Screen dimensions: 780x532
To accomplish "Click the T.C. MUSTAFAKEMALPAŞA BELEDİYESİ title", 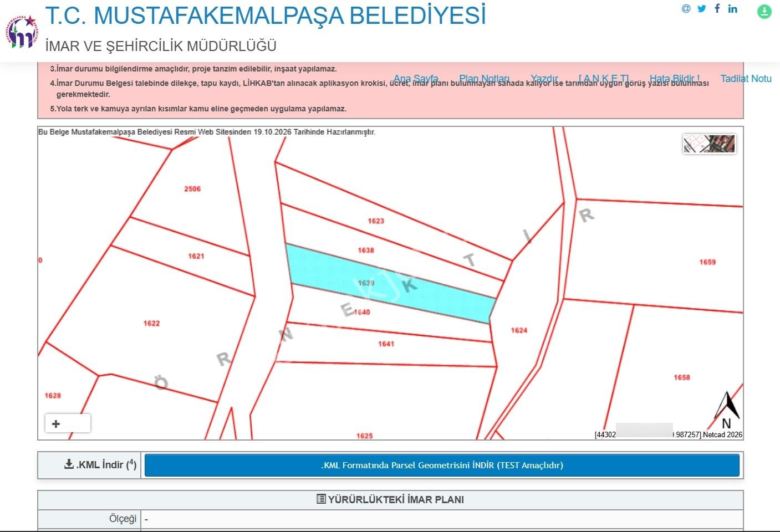I will point(266,16).
